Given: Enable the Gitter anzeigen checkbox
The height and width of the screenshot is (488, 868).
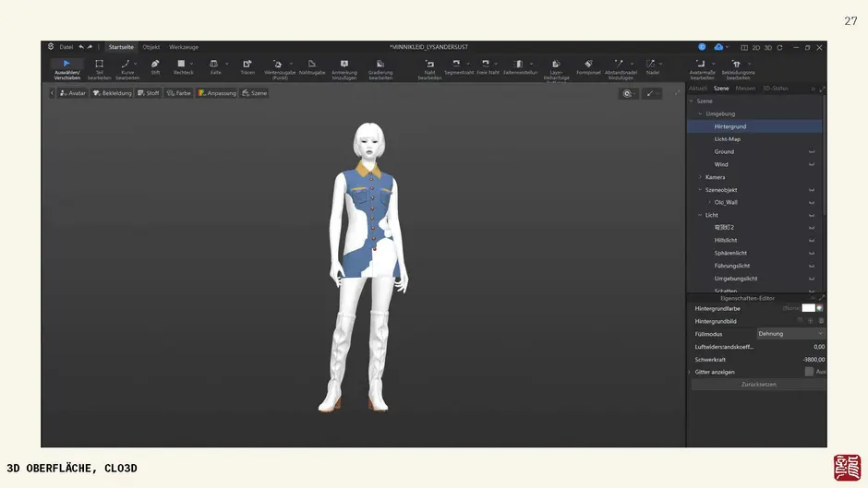Looking at the screenshot, I should [x=809, y=372].
